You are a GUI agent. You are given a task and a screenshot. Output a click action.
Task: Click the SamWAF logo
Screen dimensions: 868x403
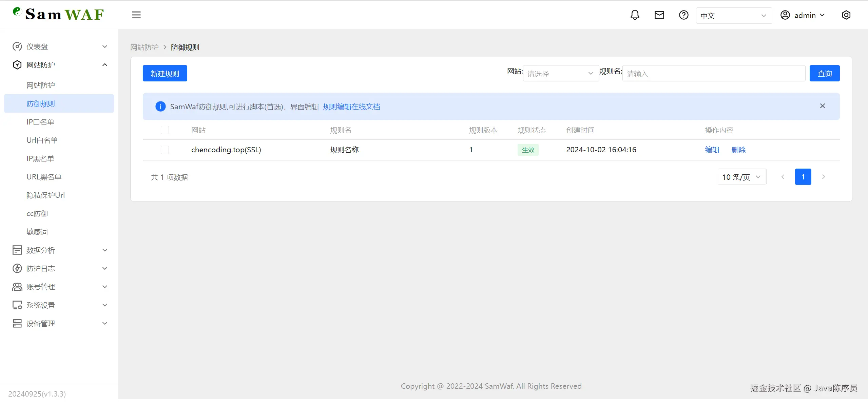[58, 14]
